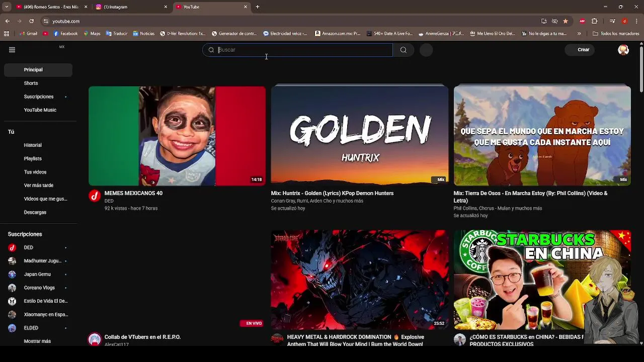Screen dimensions: 644x362
Task: Open Collab de VTubers en el R.E.P.O. title
Action: click(142, 337)
